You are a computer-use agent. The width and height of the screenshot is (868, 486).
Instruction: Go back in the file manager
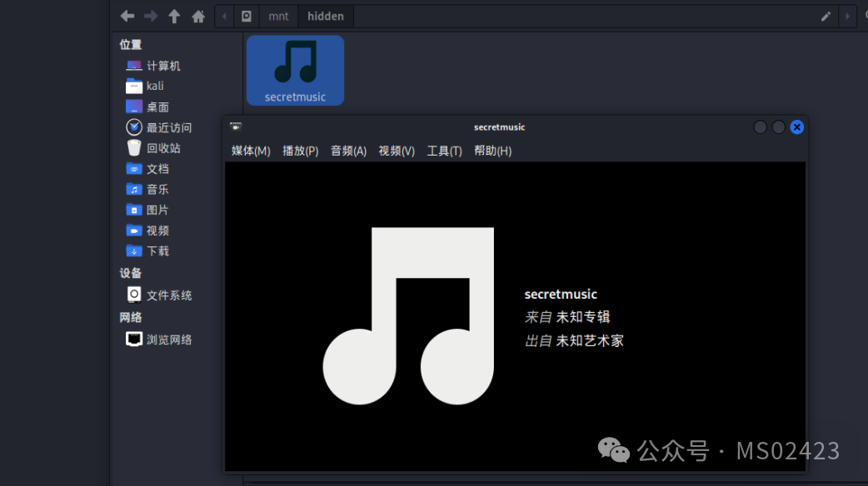(127, 16)
